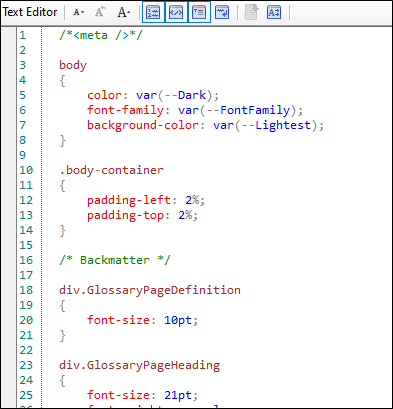Toggle the outlining indent button with red T
The image size is (393, 409).
pyautogui.click(x=199, y=12)
